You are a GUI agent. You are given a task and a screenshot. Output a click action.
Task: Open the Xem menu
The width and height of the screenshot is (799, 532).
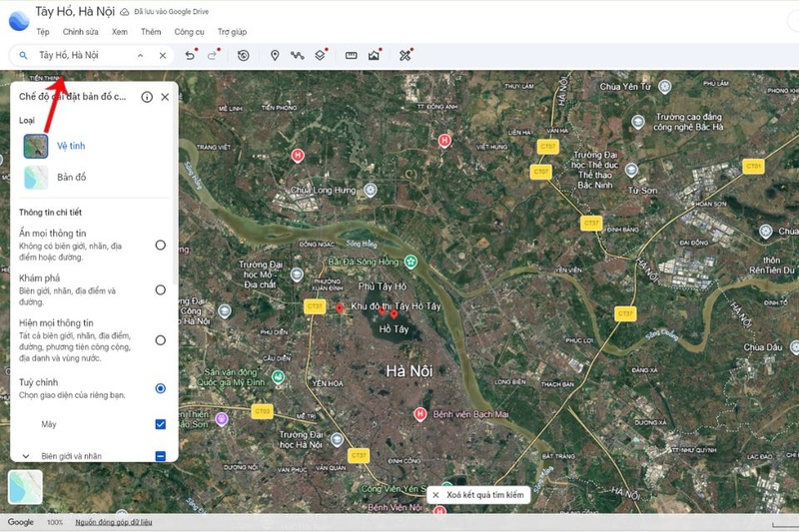(120, 32)
